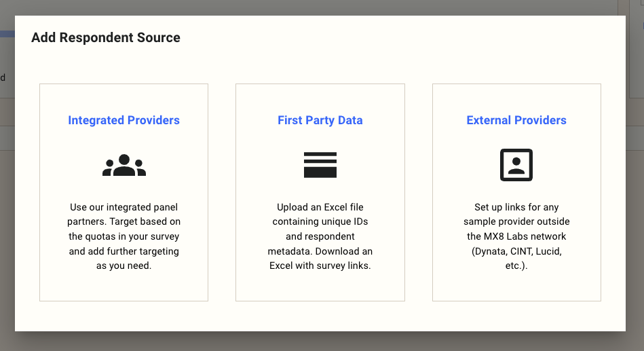
Task: Open the First Party Data title link
Action: coord(320,120)
